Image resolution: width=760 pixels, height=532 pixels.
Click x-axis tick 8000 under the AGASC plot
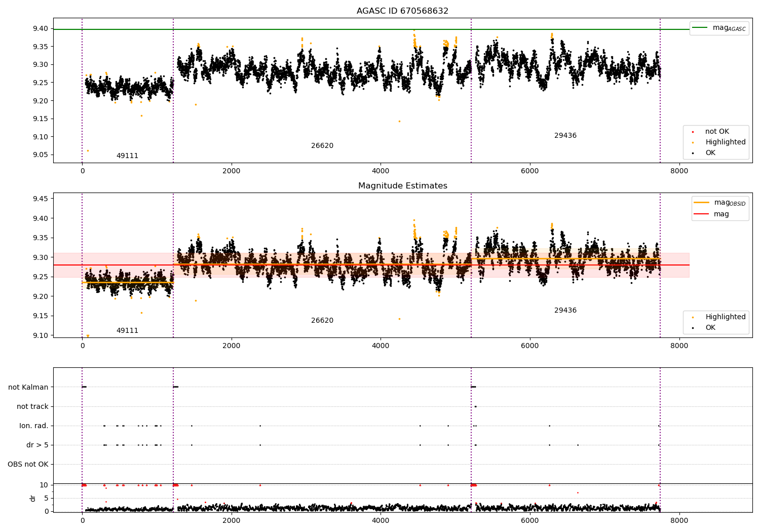[679, 171]
